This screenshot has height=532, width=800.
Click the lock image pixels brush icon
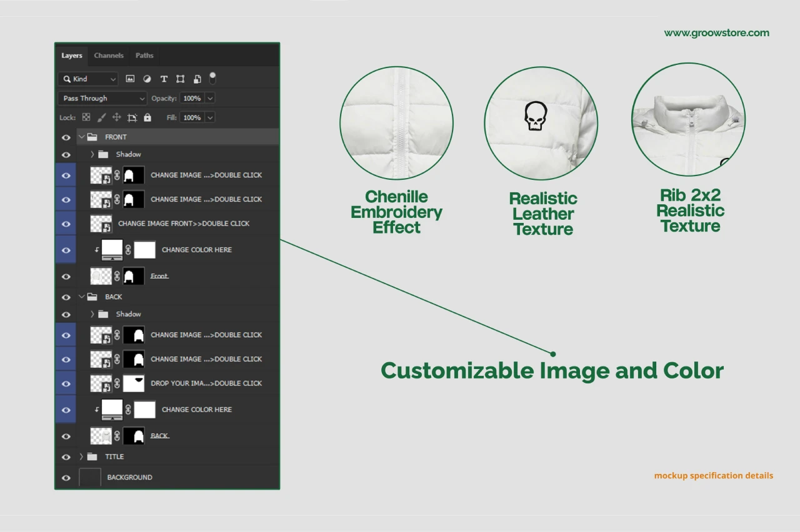[101, 117]
